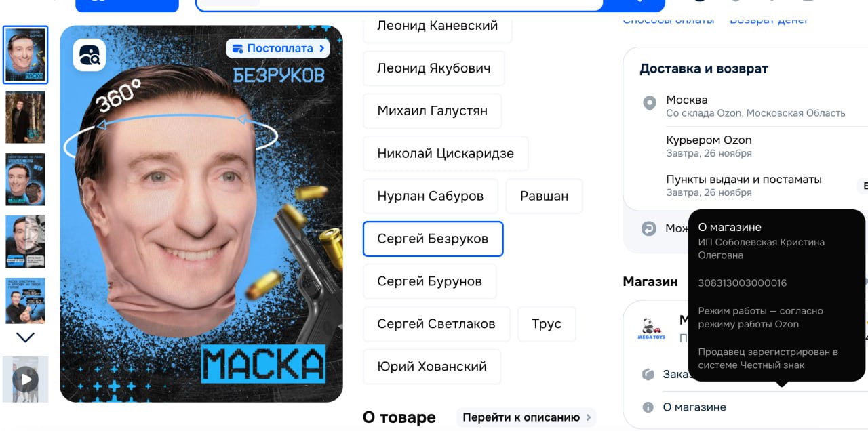This screenshot has width=868, height=431.
Task: Click the round refresh icon under delivery
Action: click(649, 228)
